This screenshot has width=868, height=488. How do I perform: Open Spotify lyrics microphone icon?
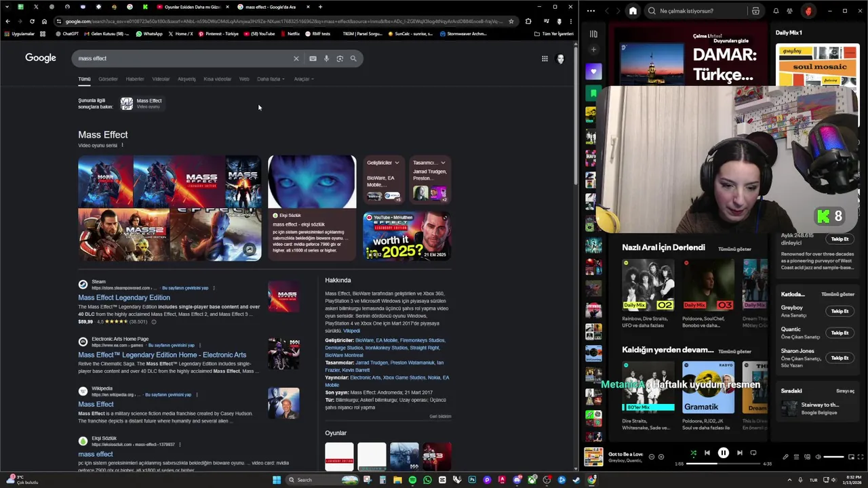click(x=785, y=457)
